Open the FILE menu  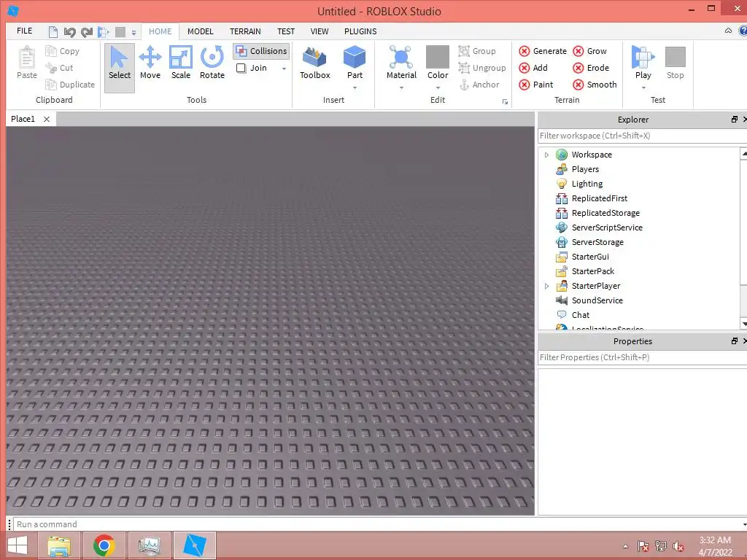click(24, 31)
